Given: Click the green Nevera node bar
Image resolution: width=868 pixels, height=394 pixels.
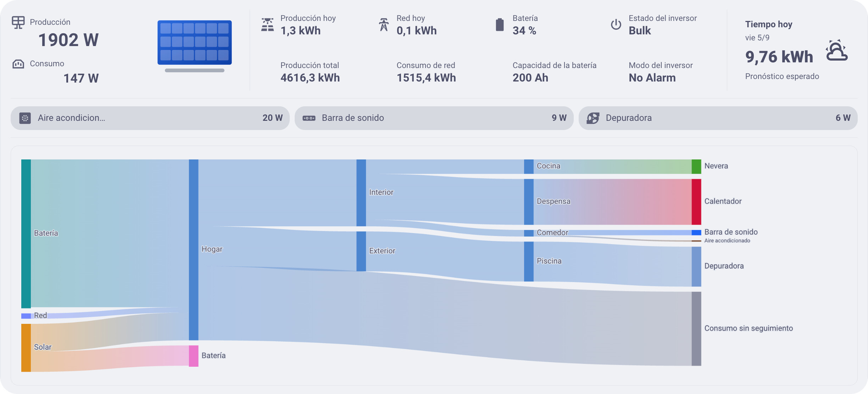Looking at the screenshot, I should click(696, 167).
